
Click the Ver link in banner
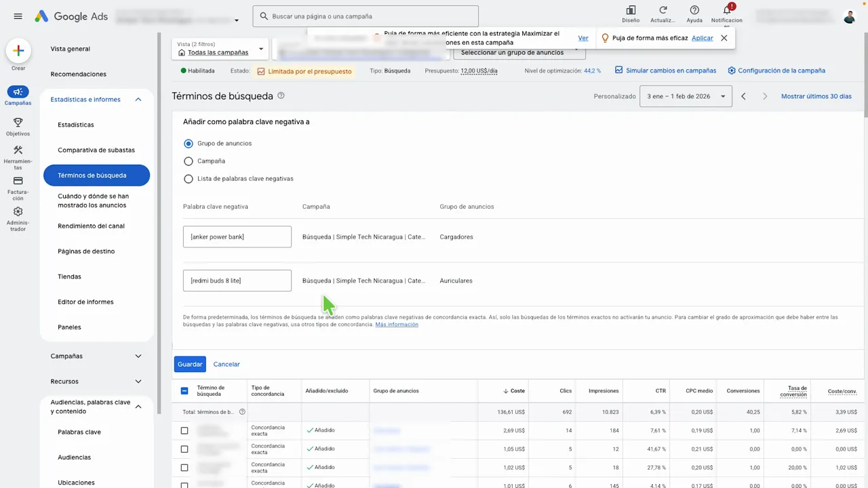(583, 38)
